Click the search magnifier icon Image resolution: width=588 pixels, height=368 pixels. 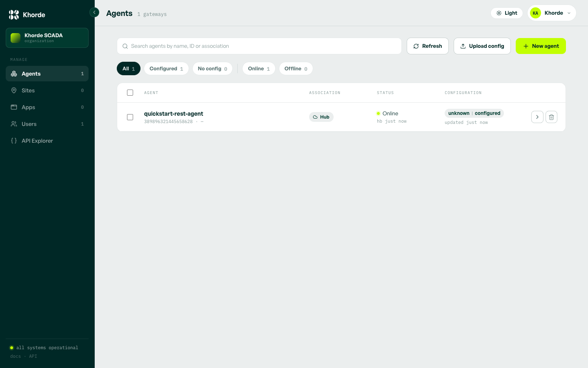coord(125,46)
